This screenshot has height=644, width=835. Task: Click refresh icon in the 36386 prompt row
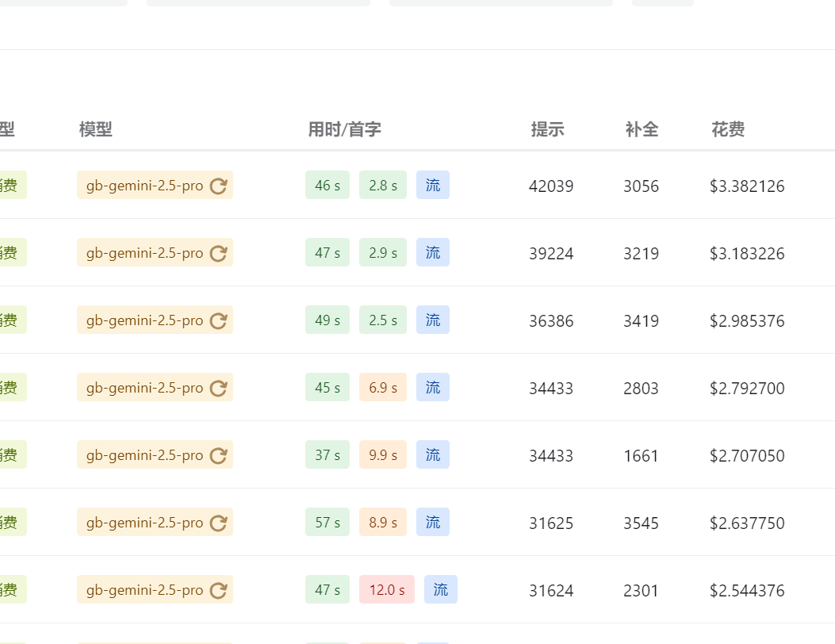[218, 320]
